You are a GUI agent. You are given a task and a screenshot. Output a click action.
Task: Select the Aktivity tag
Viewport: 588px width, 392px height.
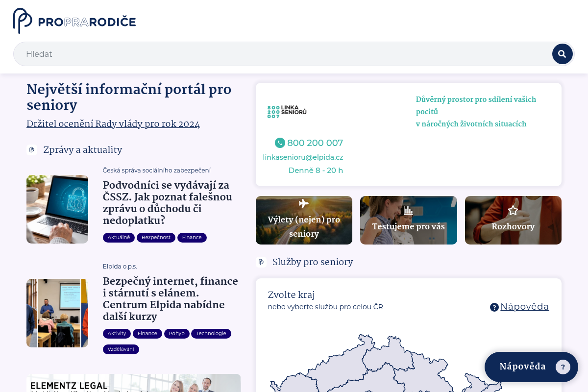coord(117,334)
